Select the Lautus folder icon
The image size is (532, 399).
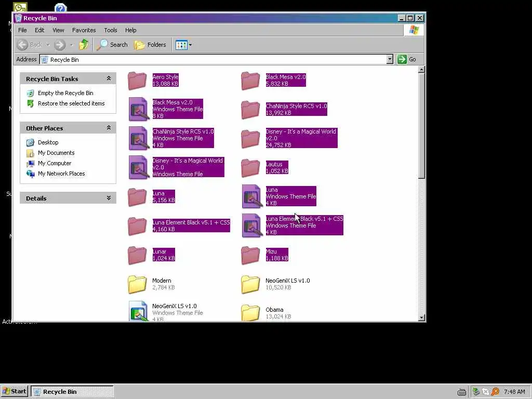tap(250, 168)
